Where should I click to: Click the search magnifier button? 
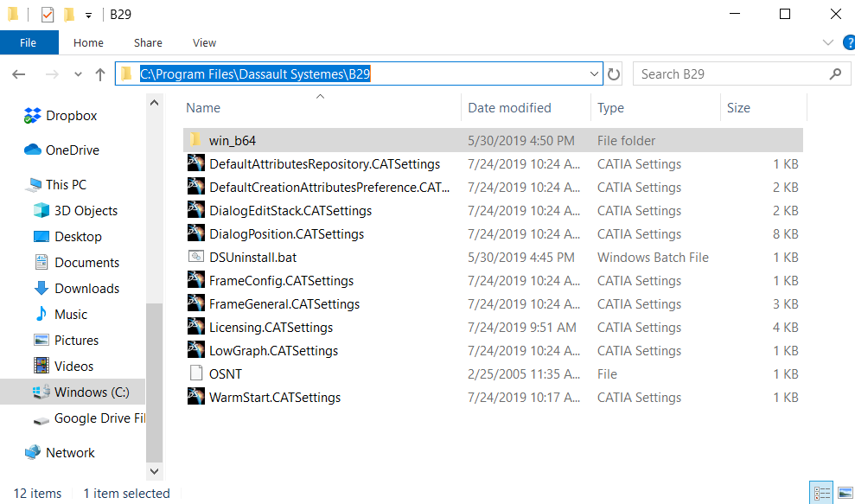click(835, 74)
